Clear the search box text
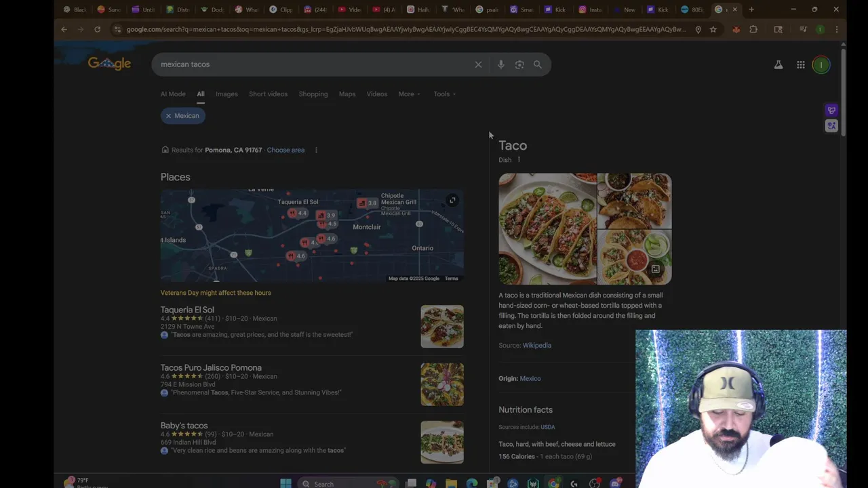The height and width of the screenshot is (488, 868). (478, 64)
